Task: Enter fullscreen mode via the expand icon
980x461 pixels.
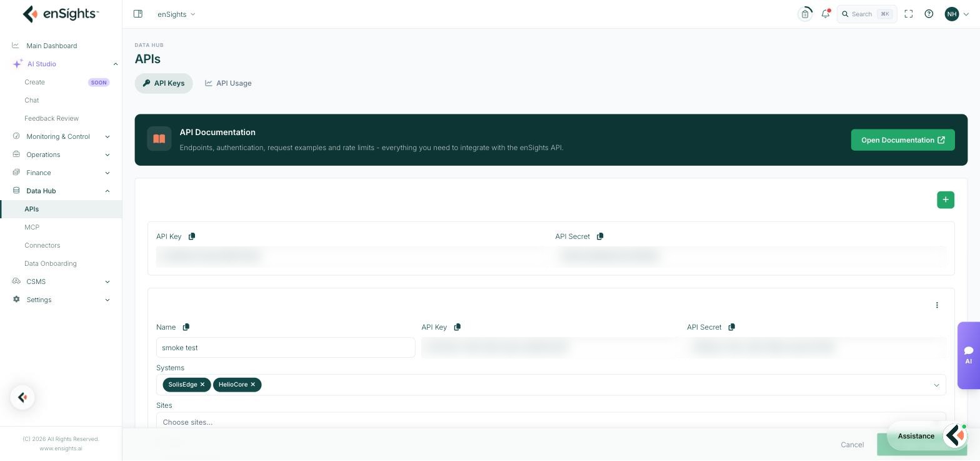Action: click(909, 14)
